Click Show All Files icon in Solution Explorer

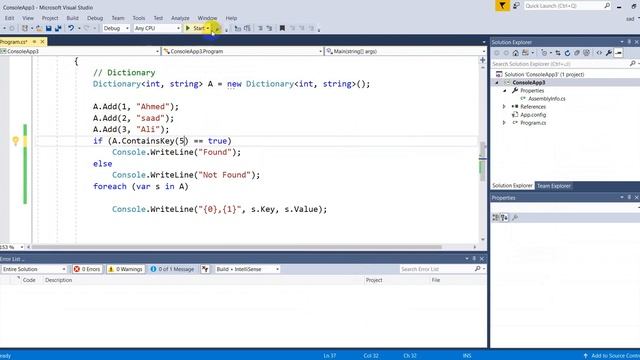coord(587,53)
